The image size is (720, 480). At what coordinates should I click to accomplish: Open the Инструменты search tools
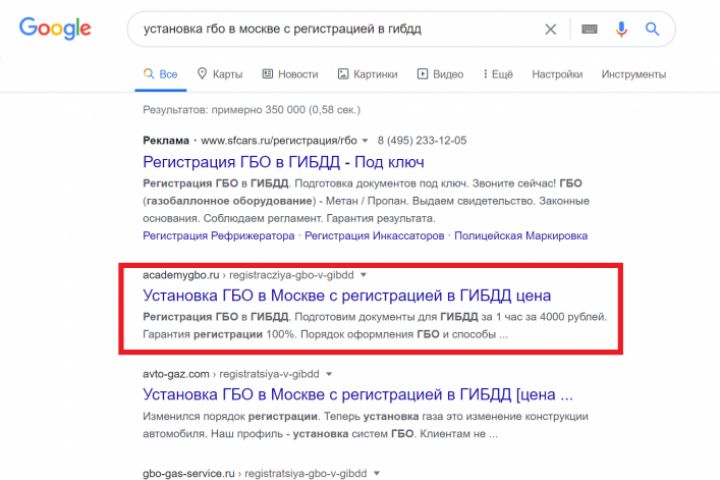point(634,74)
